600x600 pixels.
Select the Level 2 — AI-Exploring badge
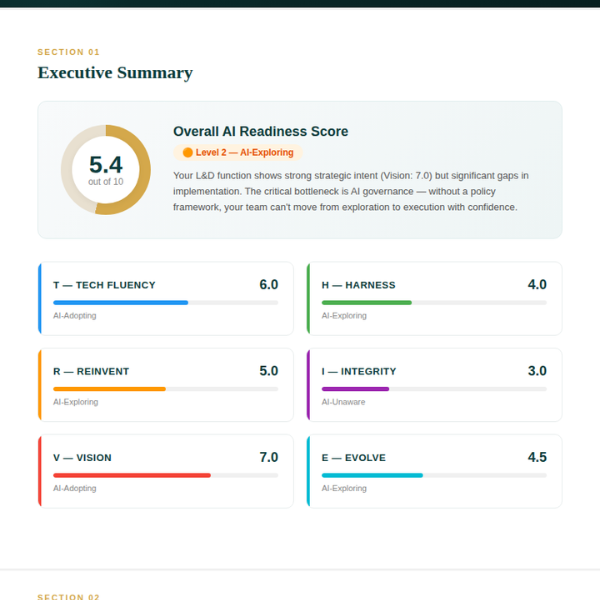(238, 153)
